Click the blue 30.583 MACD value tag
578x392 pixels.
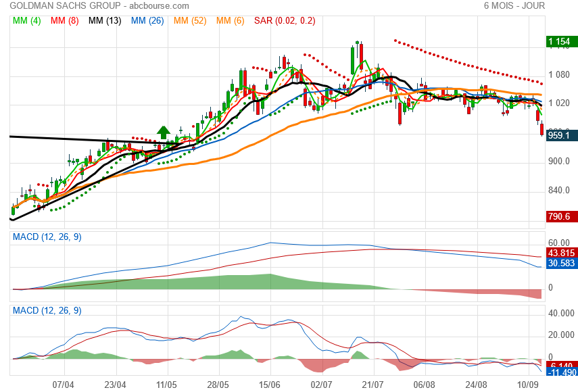coord(561,263)
